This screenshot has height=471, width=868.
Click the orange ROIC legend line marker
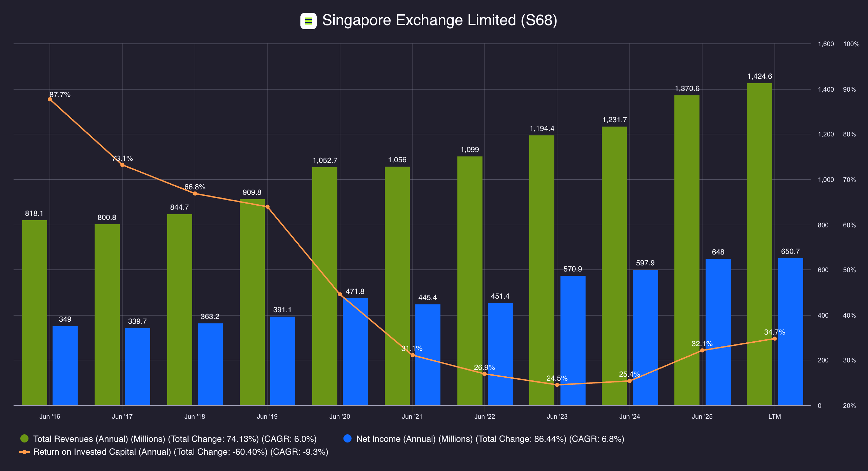[24, 452]
